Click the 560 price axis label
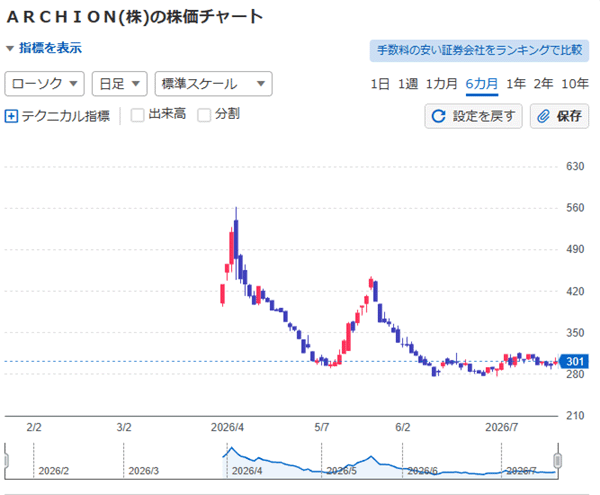600x495 pixels. click(x=575, y=208)
